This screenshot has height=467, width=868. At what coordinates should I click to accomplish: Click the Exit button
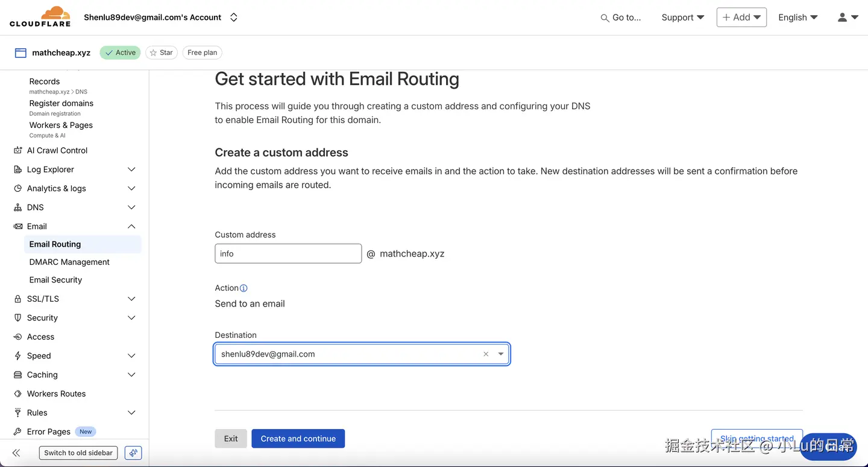tap(231, 439)
